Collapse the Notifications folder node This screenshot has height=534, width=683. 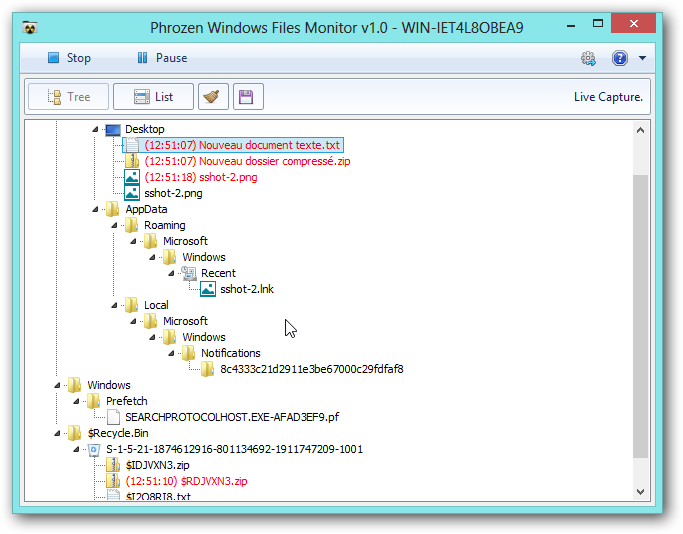pyautogui.click(x=171, y=353)
